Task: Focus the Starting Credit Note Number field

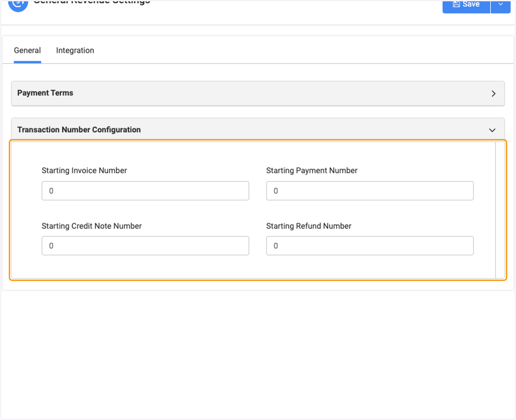Action: pyautogui.click(x=145, y=246)
